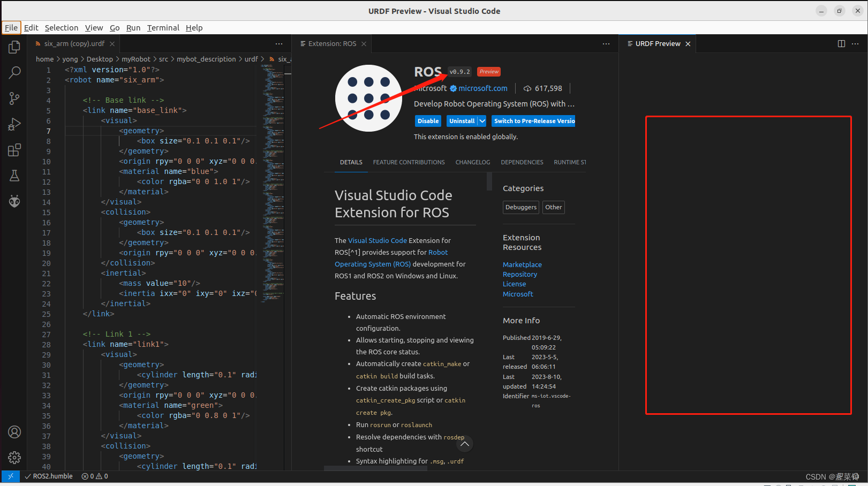868x486 pixels.
Task: Switch to the URDF Preview tab
Action: [658, 44]
